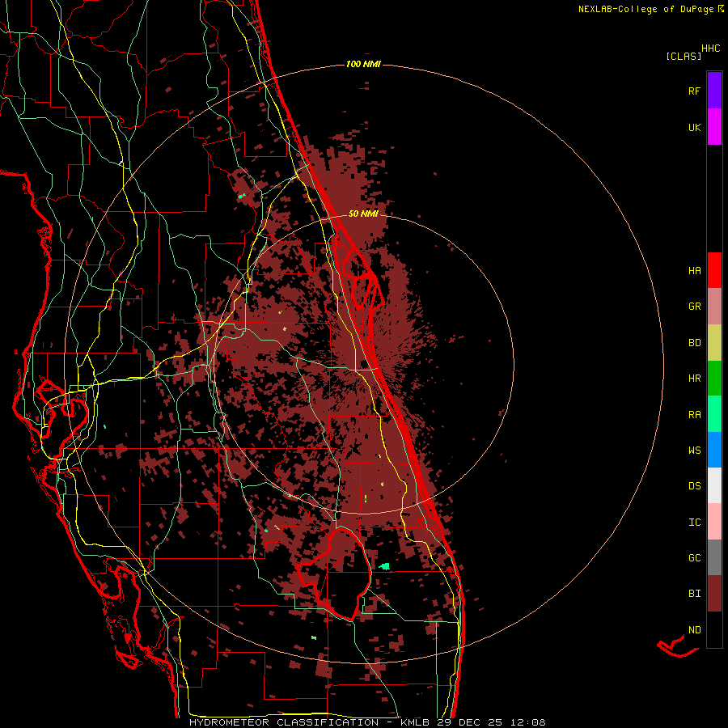
Task: Click the WS legend label
Action: (694, 450)
